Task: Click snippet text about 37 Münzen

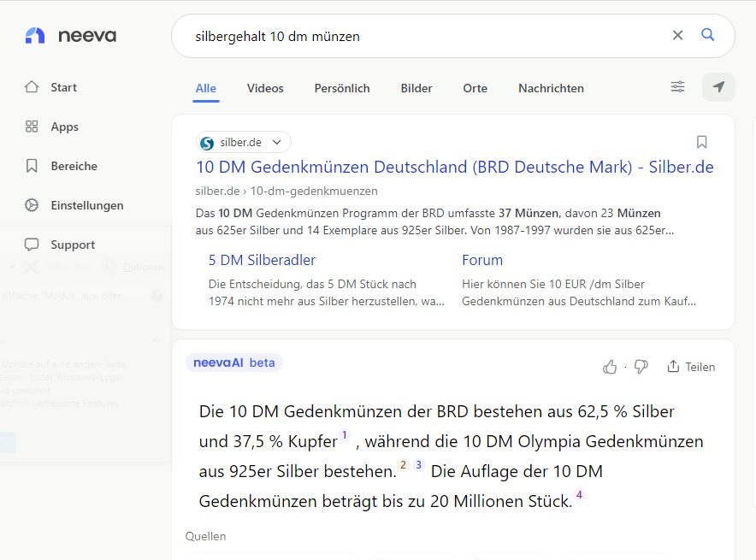Action: click(x=434, y=221)
